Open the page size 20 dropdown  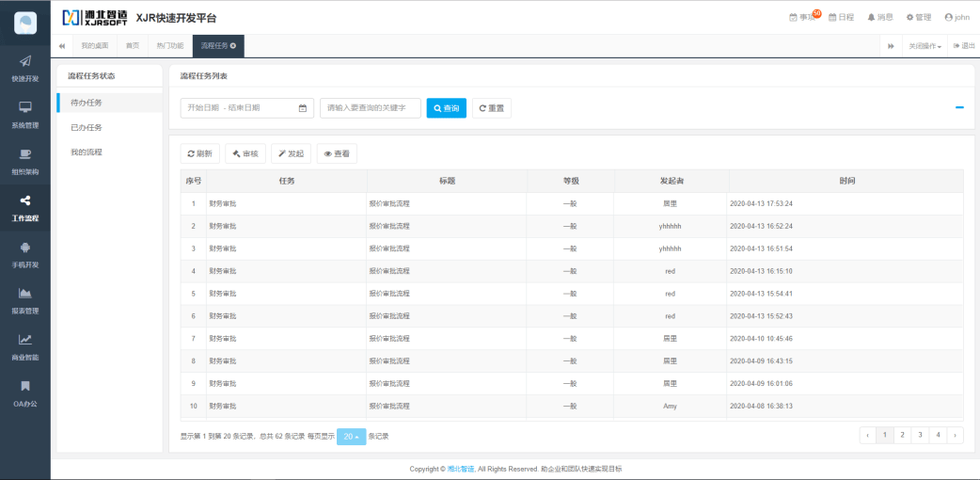[x=351, y=437]
